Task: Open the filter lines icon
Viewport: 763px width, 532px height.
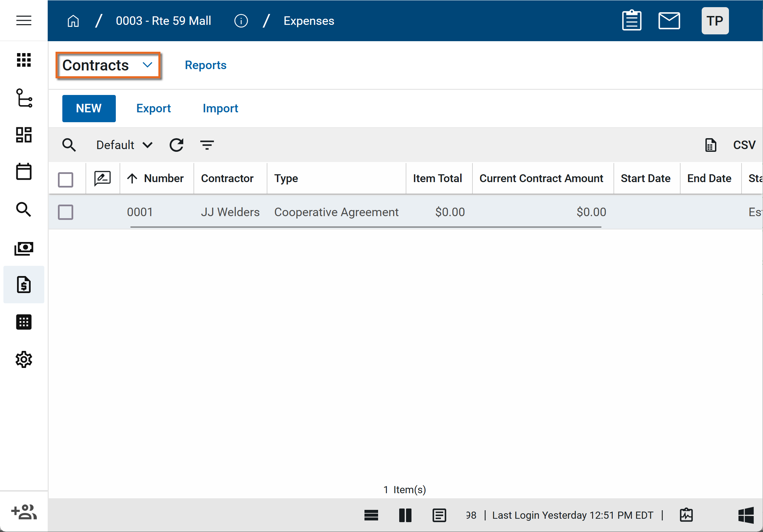Action: coord(207,145)
